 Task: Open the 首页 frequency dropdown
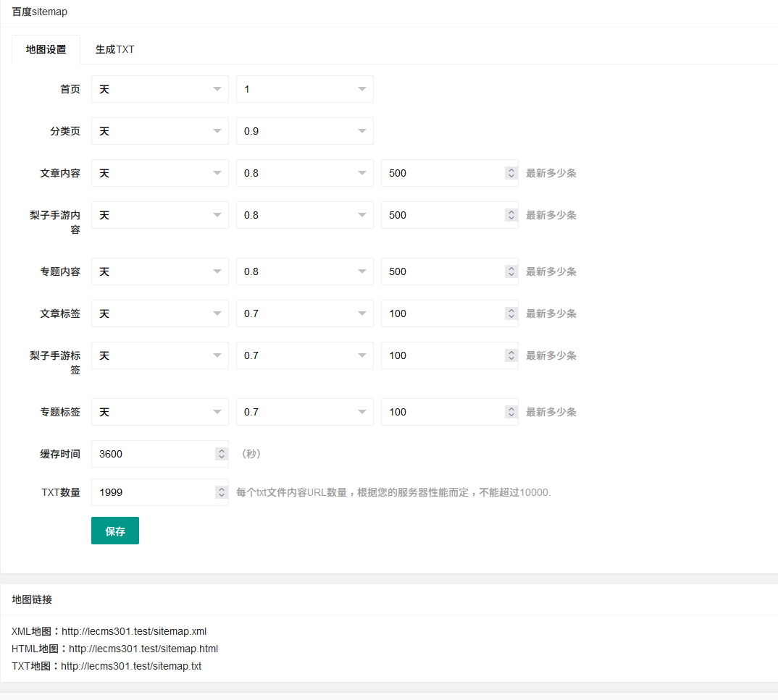coord(159,88)
